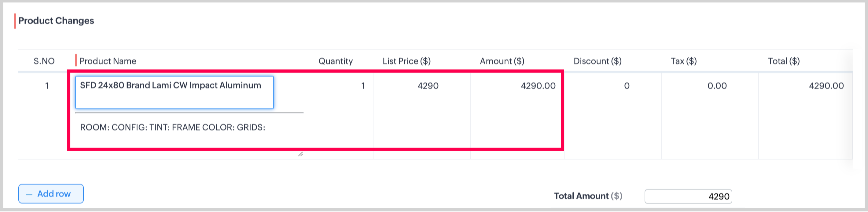The image size is (868, 212).
Task: Click the resize handle of the description box
Action: coord(300,154)
